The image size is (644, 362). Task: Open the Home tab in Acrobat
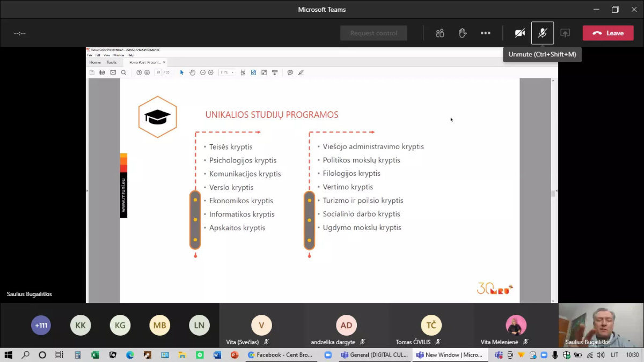pyautogui.click(x=95, y=62)
